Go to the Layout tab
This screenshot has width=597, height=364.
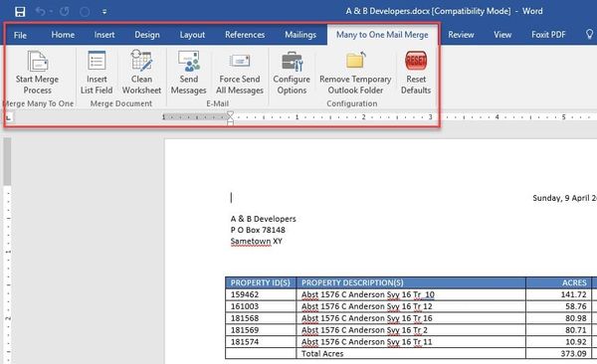click(x=192, y=35)
